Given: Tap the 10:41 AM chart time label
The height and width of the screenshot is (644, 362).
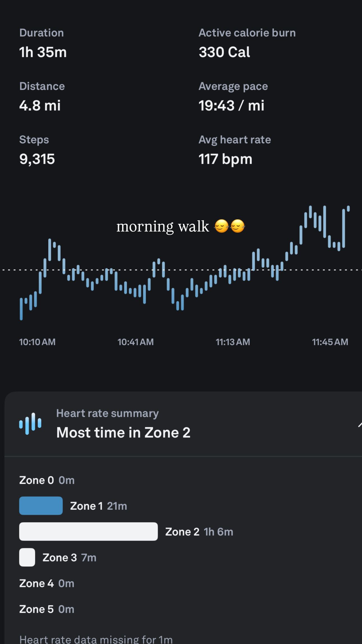Looking at the screenshot, I should pyautogui.click(x=136, y=342).
